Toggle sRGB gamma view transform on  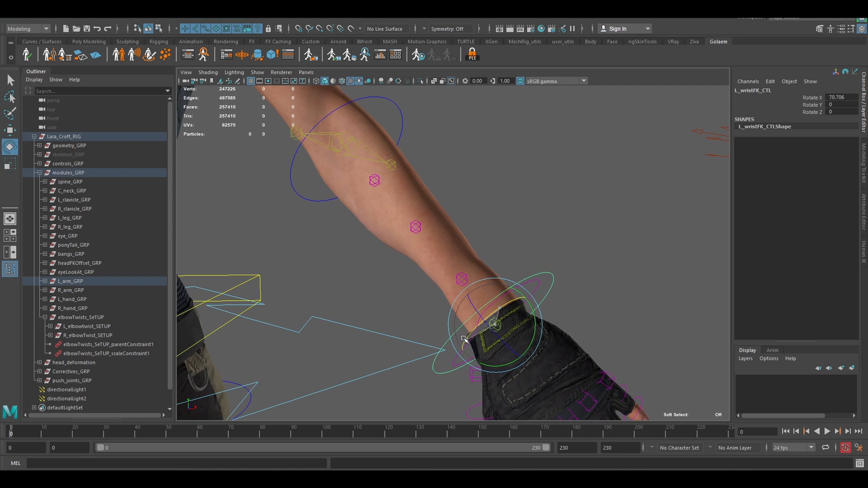coord(520,81)
